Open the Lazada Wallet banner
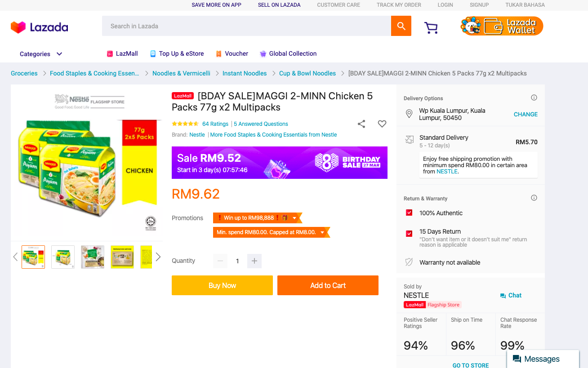This screenshot has height=368, width=588. [502, 26]
